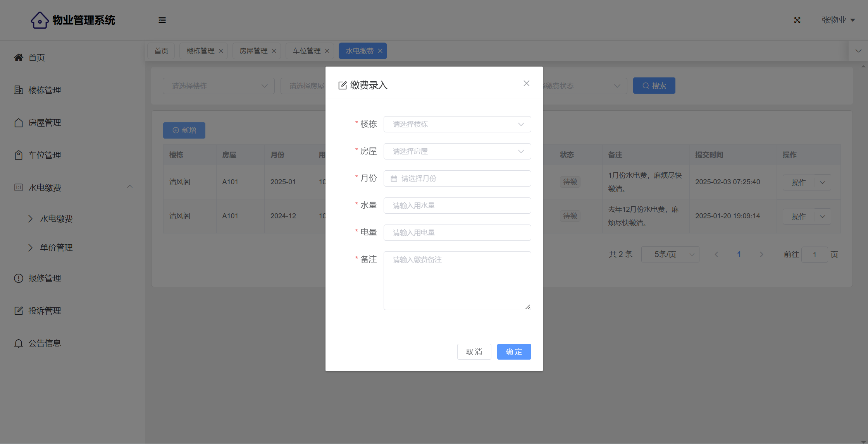Click the 月份 date picker field

click(457, 178)
